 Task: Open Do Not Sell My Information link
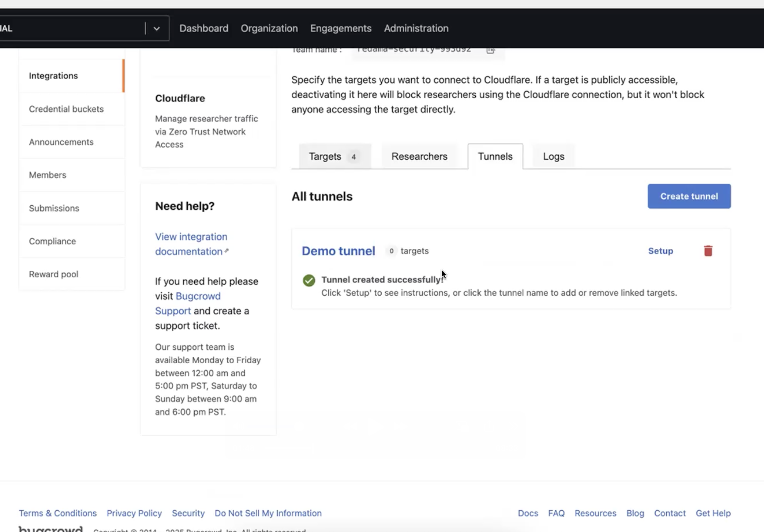point(268,513)
